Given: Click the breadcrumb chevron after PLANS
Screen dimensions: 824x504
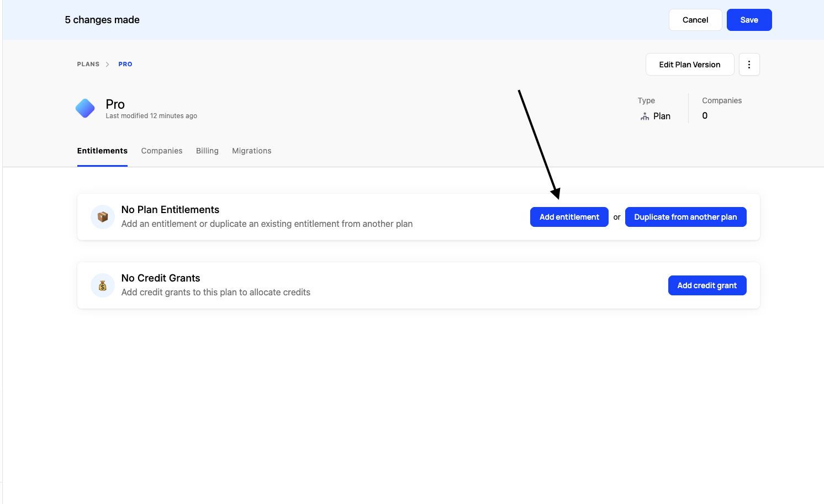Looking at the screenshot, I should point(107,65).
